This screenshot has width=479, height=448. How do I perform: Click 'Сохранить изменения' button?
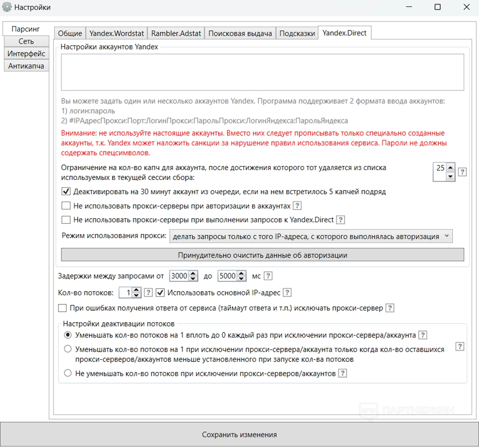239,435
